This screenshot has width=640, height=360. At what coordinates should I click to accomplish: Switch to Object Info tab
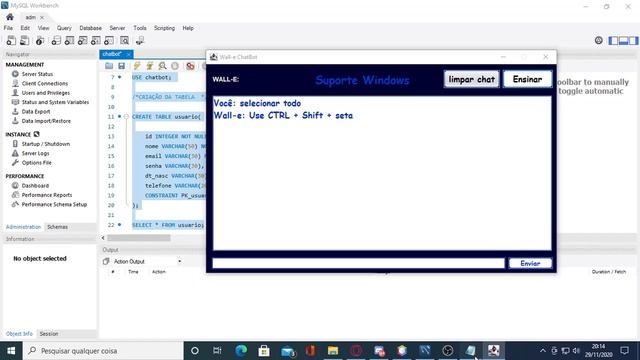(x=19, y=333)
